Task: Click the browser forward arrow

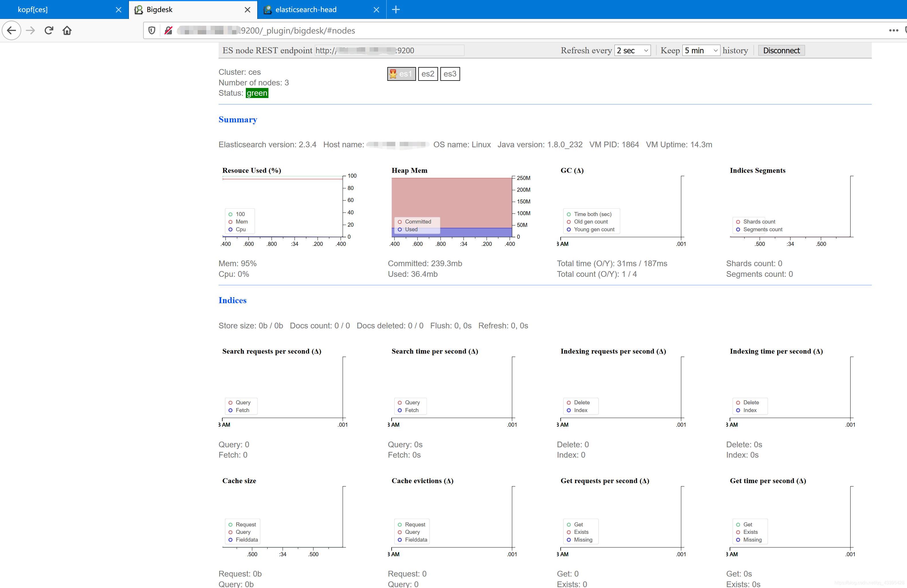Action: coord(30,30)
